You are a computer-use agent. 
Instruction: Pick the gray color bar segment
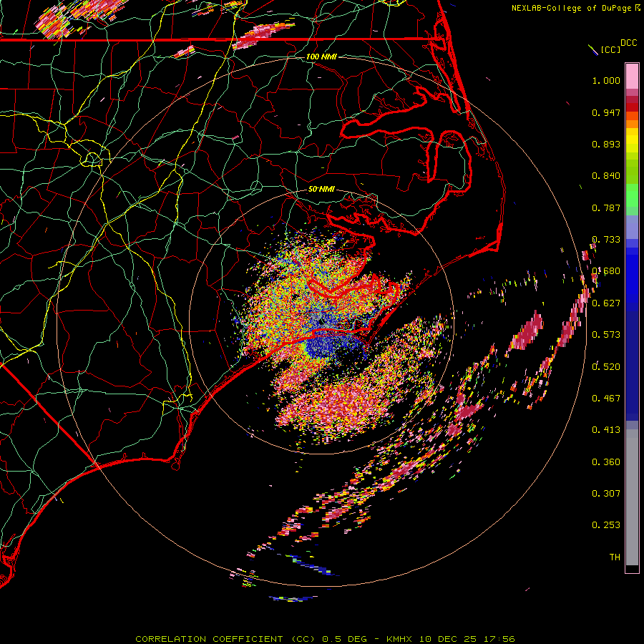point(632,498)
